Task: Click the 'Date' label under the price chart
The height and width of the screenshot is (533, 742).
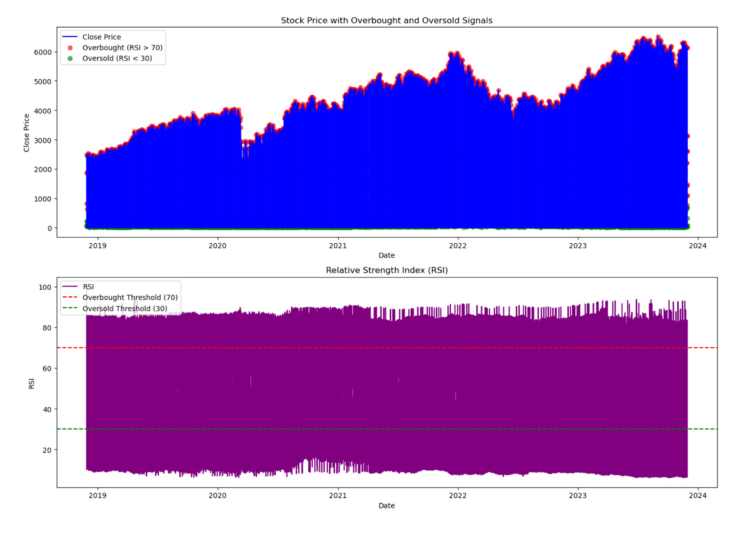Action: [386, 256]
